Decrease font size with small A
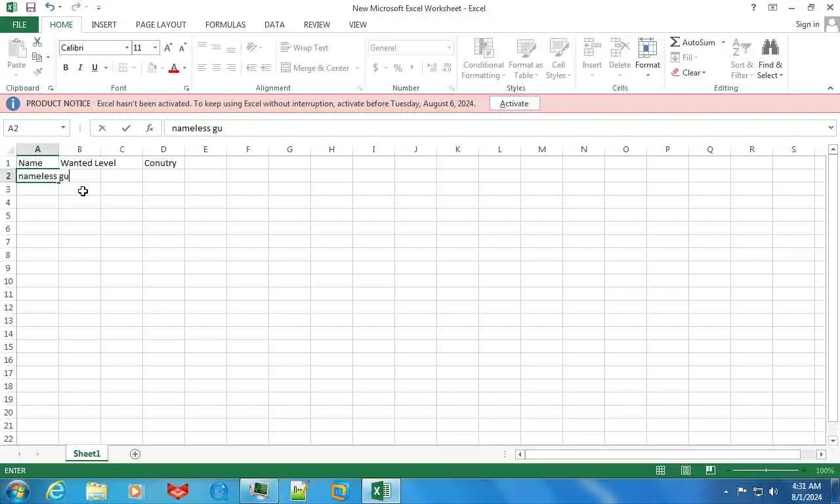Screen dimensions: 840x504 (x=182, y=48)
